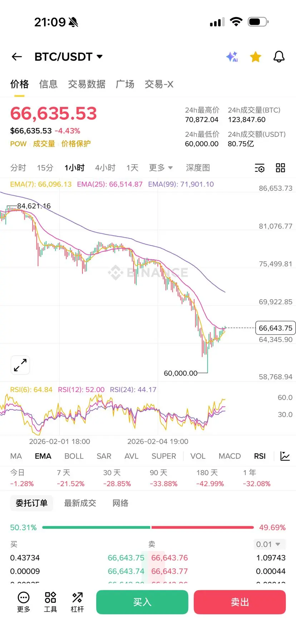This screenshot has width=296, height=644.
Task: Open the Leverage icon at bottom
Action: pyautogui.click(x=77, y=602)
